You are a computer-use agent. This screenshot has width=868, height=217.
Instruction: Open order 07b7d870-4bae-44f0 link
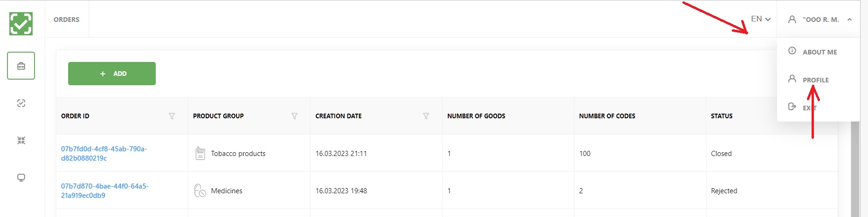pos(105,190)
